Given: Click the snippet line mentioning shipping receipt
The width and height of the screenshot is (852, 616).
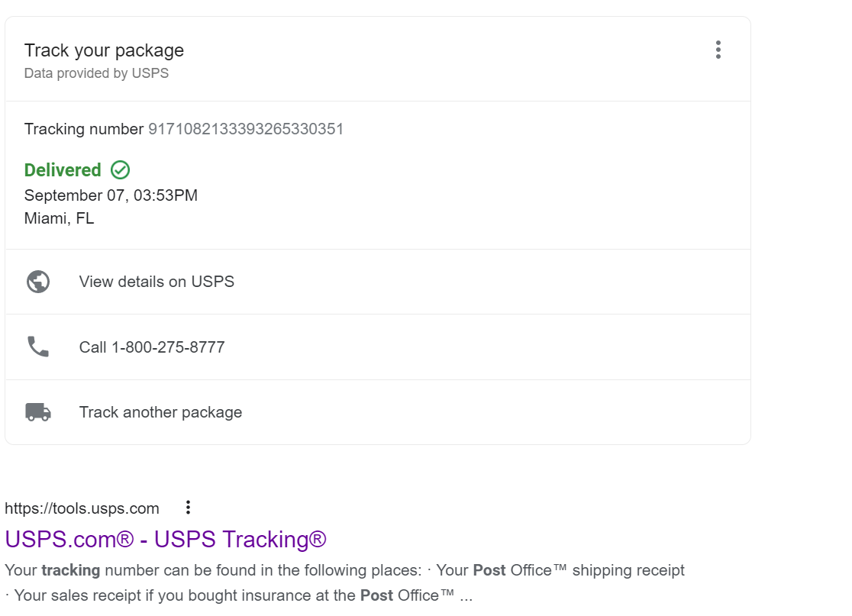Looking at the screenshot, I should pyautogui.click(x=344, y=570).
